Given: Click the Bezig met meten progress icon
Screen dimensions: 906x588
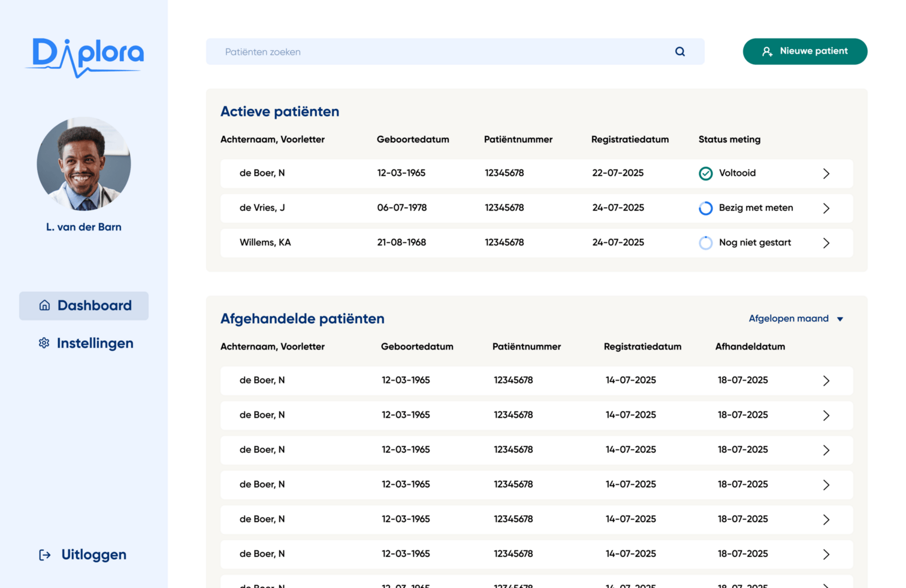Looking at the screenshot, I should pyautogui.click(x=706, y=208).
